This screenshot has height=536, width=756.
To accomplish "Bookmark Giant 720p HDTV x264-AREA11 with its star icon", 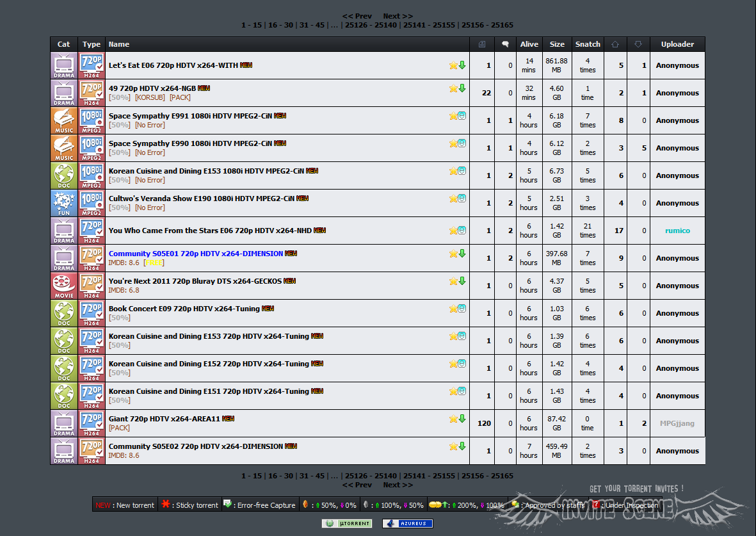I will (x=453, y=419).
